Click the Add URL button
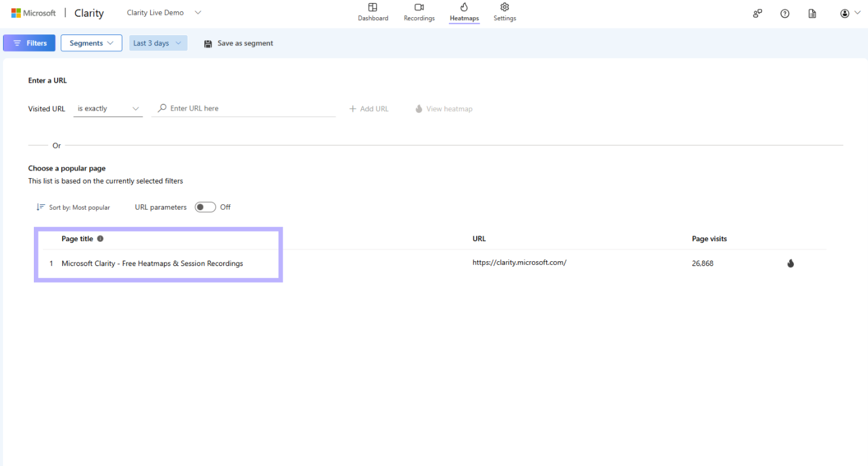 (369, 109)
